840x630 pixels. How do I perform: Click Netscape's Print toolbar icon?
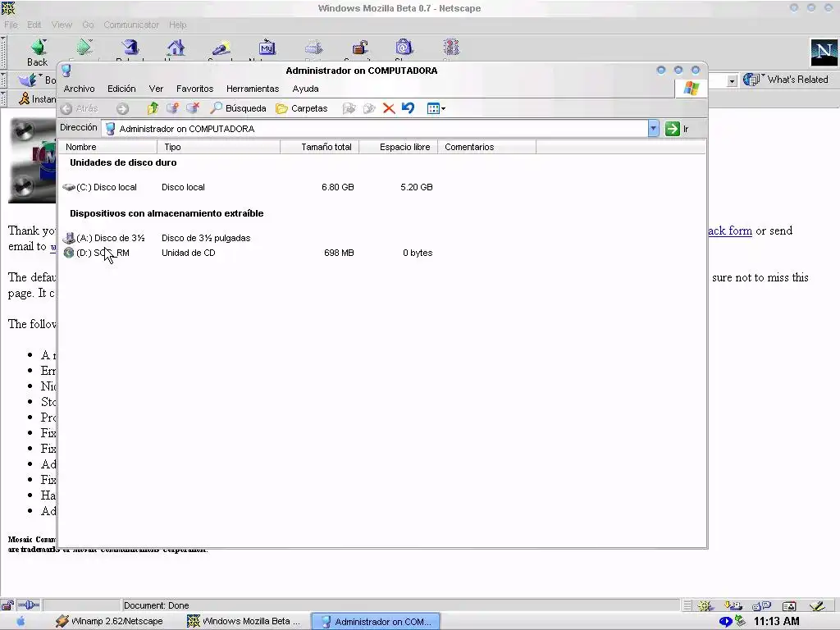click(314, 49)
